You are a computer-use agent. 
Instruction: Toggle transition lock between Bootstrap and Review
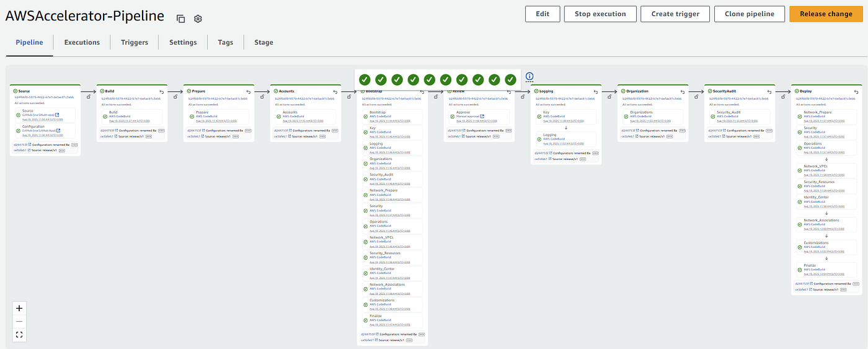pos(435,96)
